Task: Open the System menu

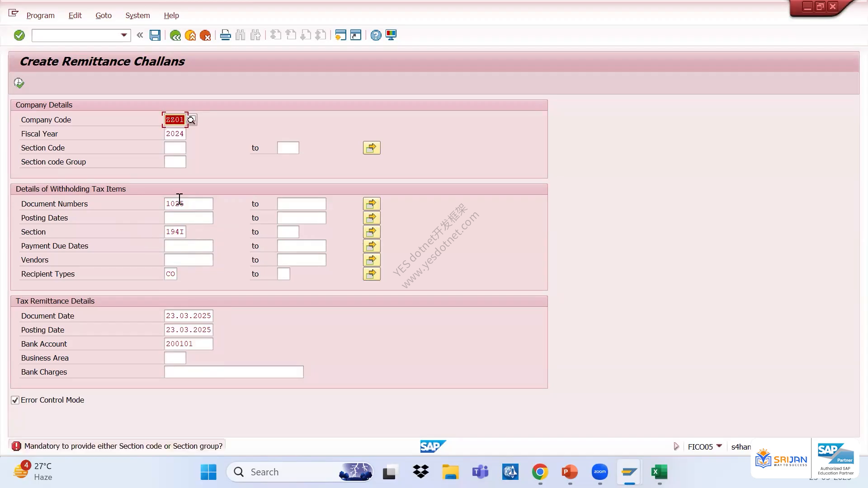Action: point(137,15)
